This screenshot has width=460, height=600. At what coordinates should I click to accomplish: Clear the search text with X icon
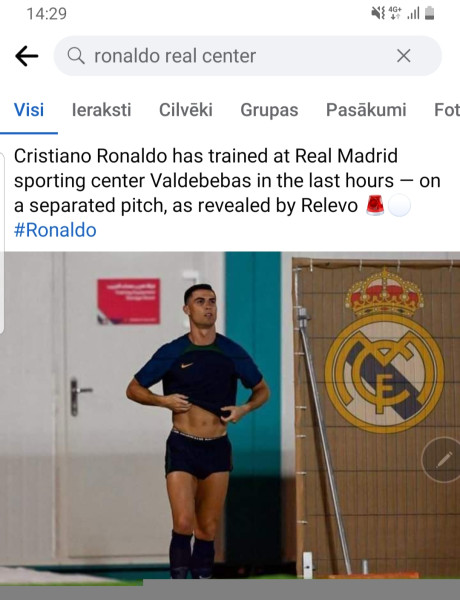coord(403,56)
